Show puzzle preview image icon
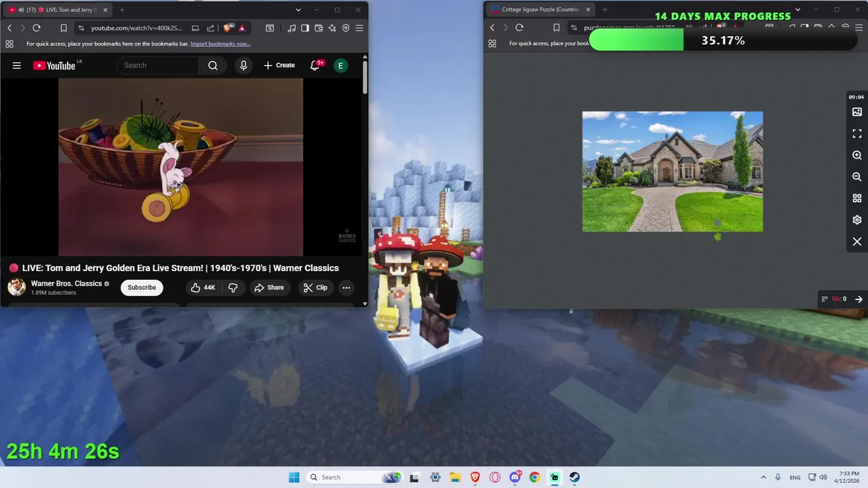This screenshot has width=868, height=488. [x=857, y=112]
